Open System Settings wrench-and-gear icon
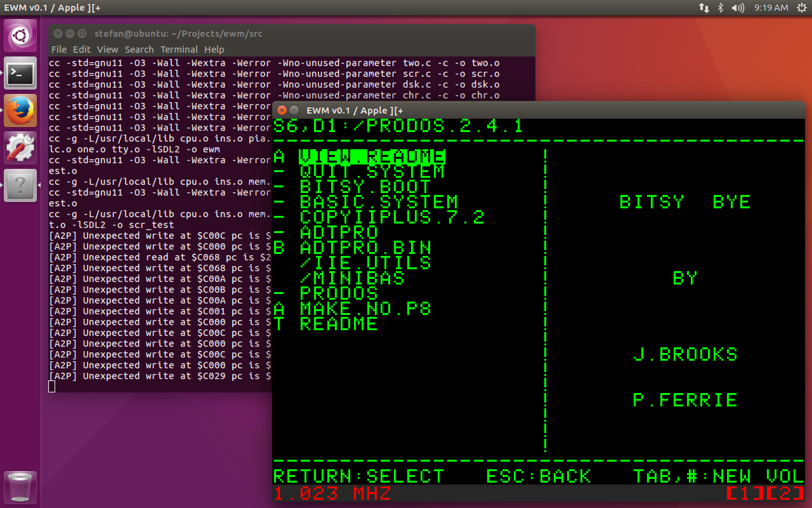 pyautogui.click(x=20, y=148)
